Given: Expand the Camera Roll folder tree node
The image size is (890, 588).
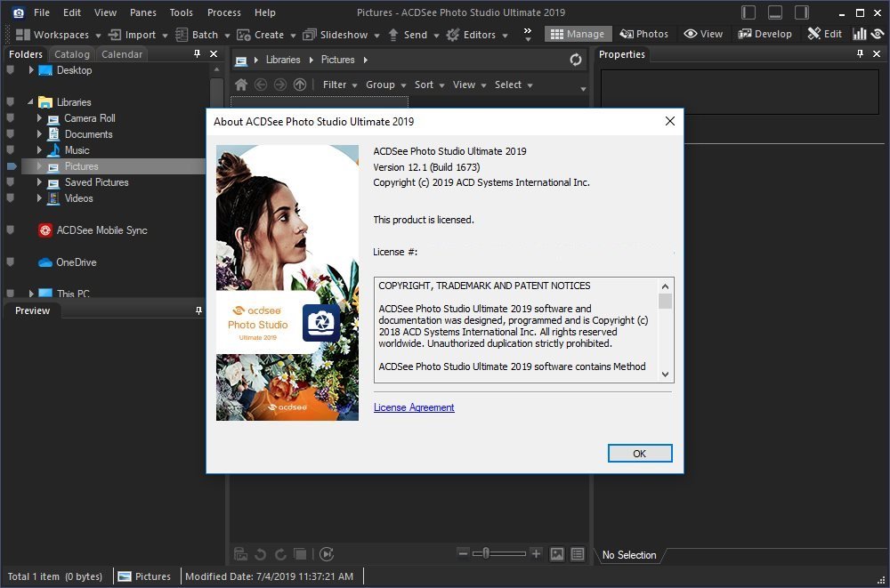Looking at the screenshot, I should tap(40, 118).
